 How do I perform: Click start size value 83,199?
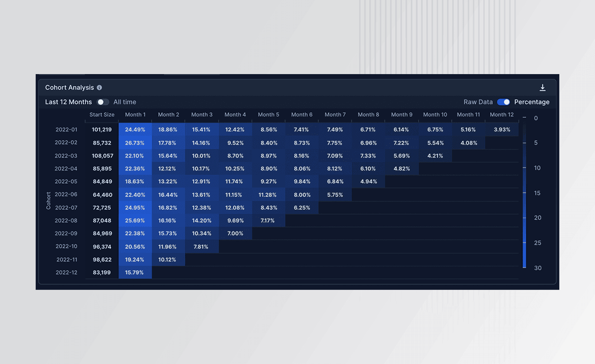102,272
